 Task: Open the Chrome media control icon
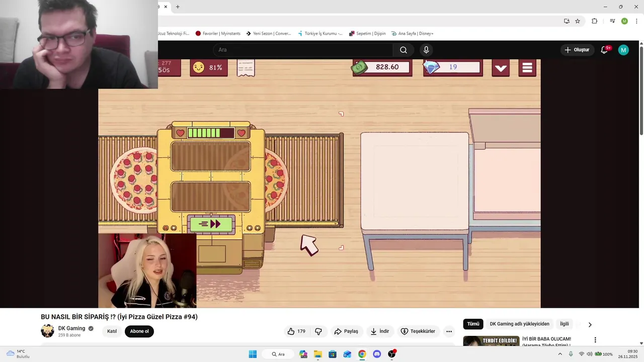612,21
